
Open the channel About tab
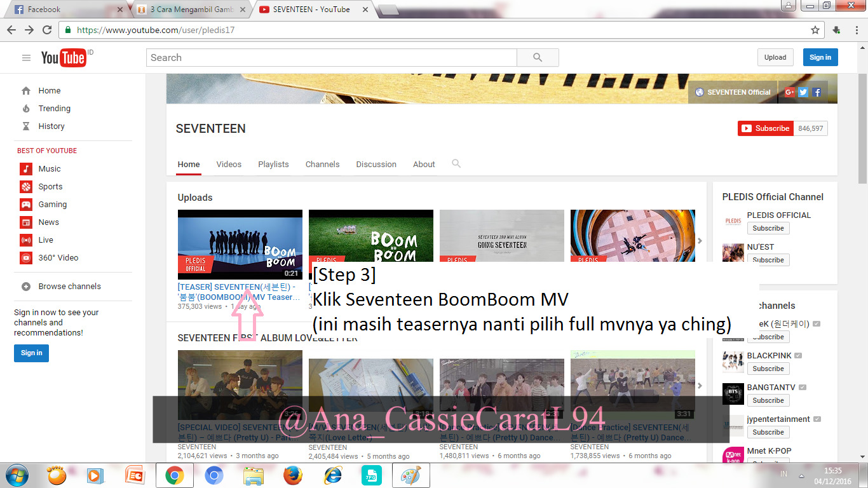(x=424, y=164)
